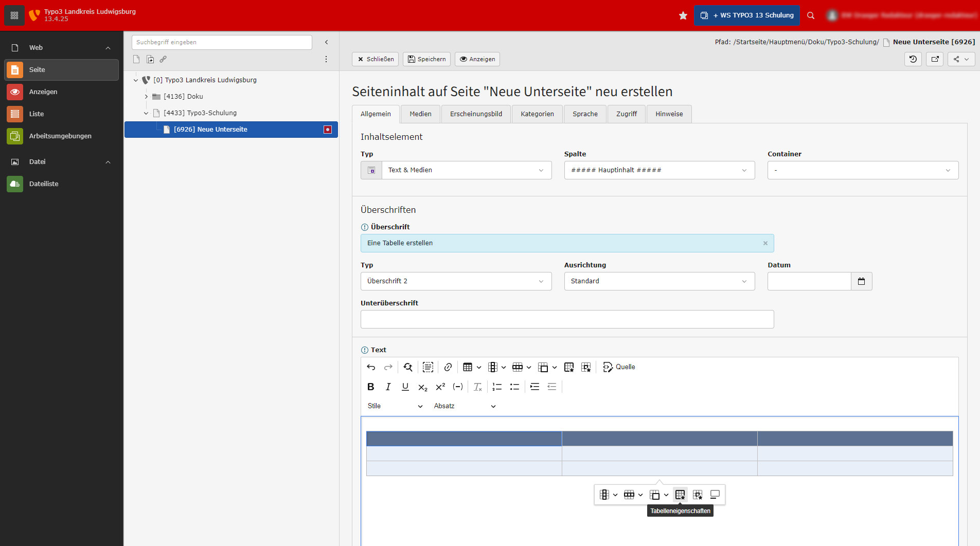Click the bookmark star in the top bar
The width and height of the screenshot is (980, 546).
point(683,15)
